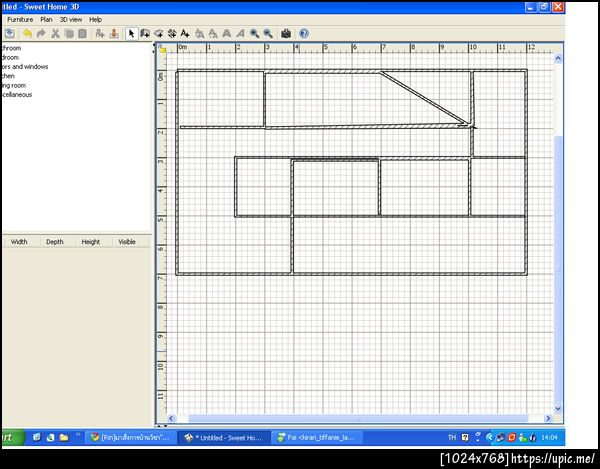Open the Furniture menu
Image resolution: width=600 pixels, height=469 pixels.
[20, 20]
